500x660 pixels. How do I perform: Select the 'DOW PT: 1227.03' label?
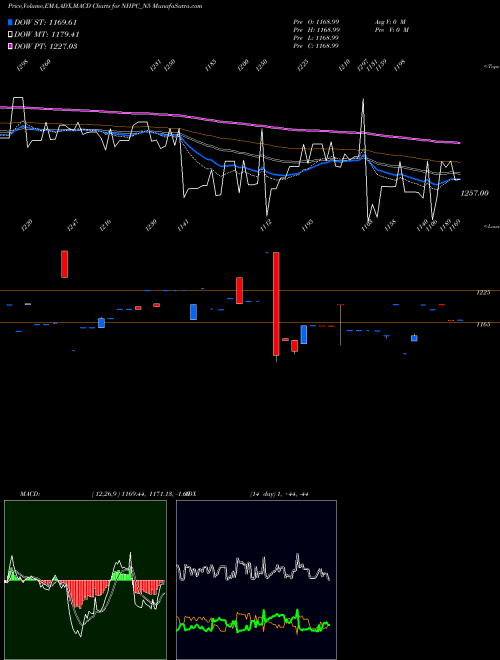(x=45, y=46)
